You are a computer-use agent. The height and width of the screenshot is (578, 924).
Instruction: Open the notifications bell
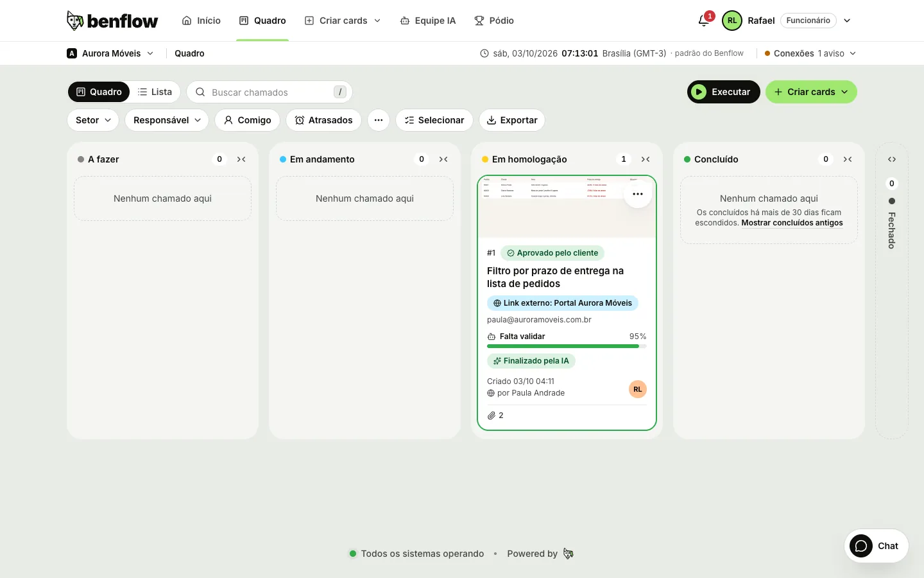[704, 21]
